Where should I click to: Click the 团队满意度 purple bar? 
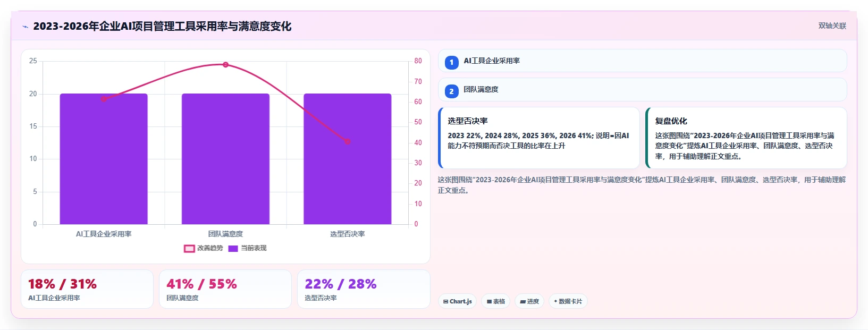225,159
